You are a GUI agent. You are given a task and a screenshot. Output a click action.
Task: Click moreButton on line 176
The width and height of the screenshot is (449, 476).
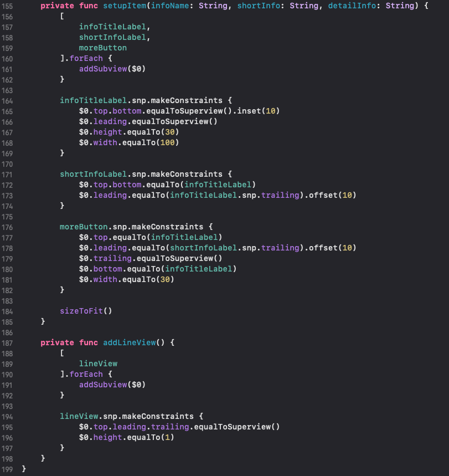coord(84,227)
